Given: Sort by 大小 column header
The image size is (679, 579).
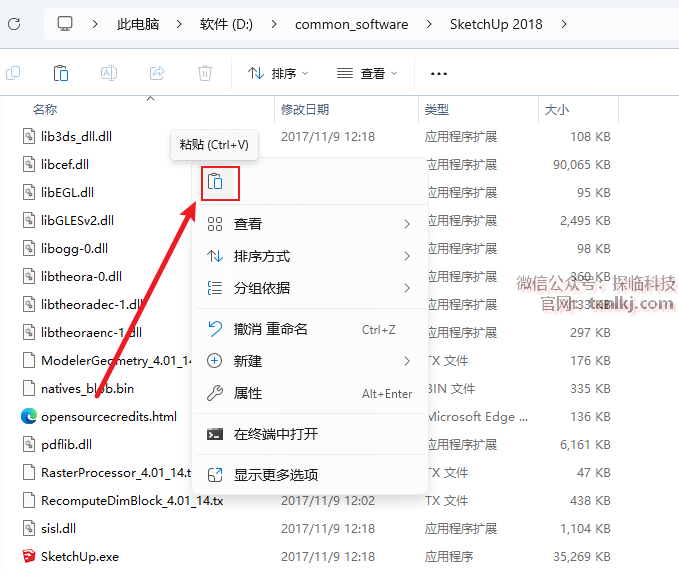Looking at the screenshot, I should click(x=556, y=110).
